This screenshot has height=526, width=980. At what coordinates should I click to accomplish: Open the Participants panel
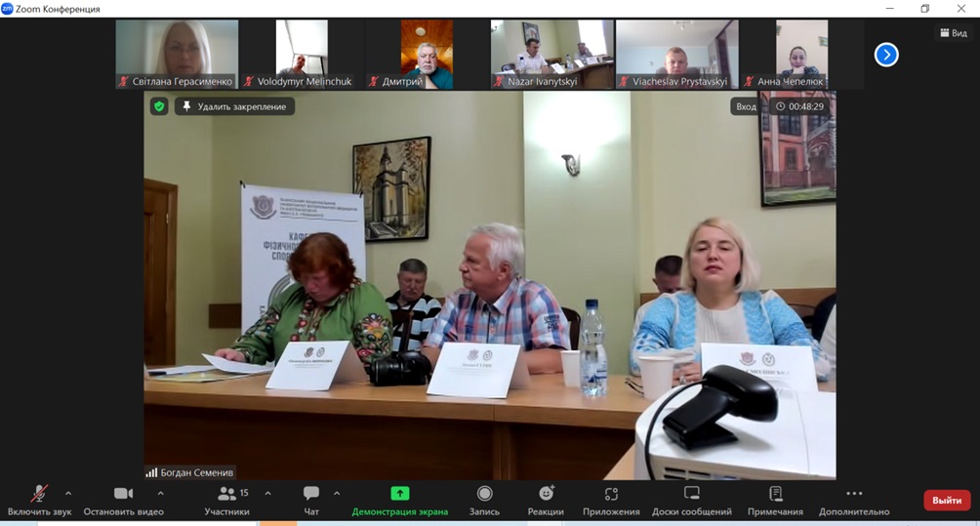pyautogui.click(x=226, y=500)
